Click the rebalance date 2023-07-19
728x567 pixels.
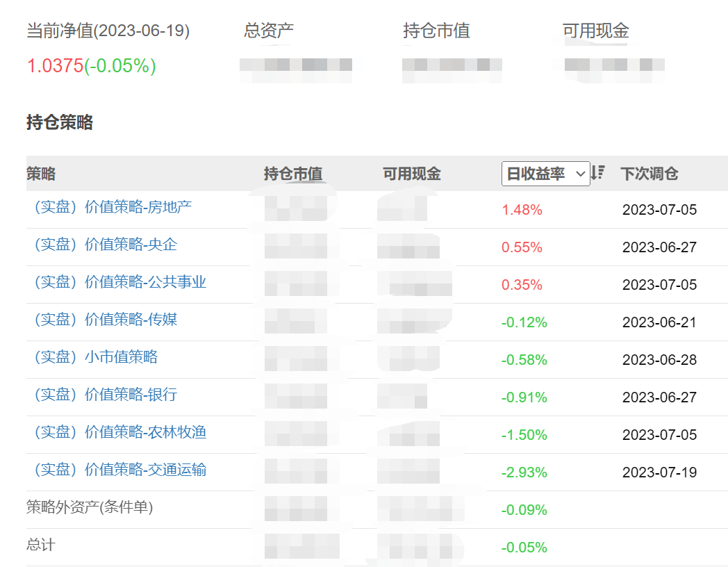tap(659, 472)
